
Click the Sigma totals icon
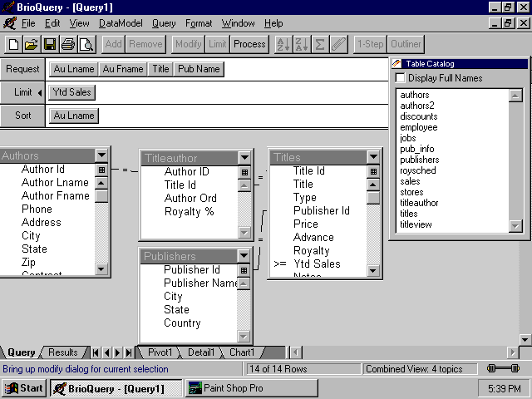point(320,44)
